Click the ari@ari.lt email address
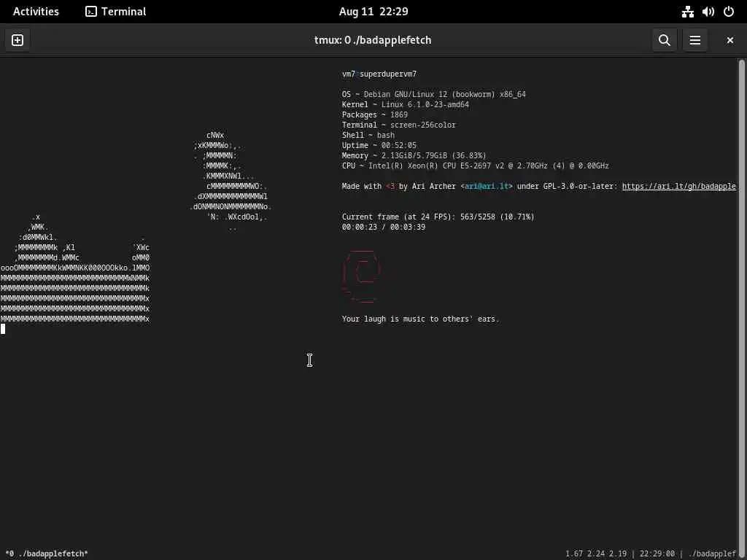Image resolution: width=747 pixels, height=560 pixels. (x=487, y=186)
